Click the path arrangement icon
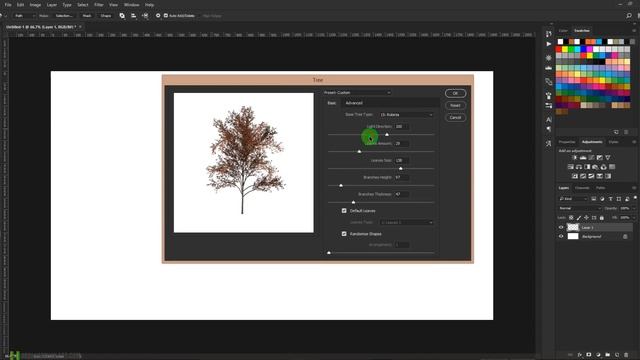This screenshot has height=360, width=640. [x=145, y=16]
